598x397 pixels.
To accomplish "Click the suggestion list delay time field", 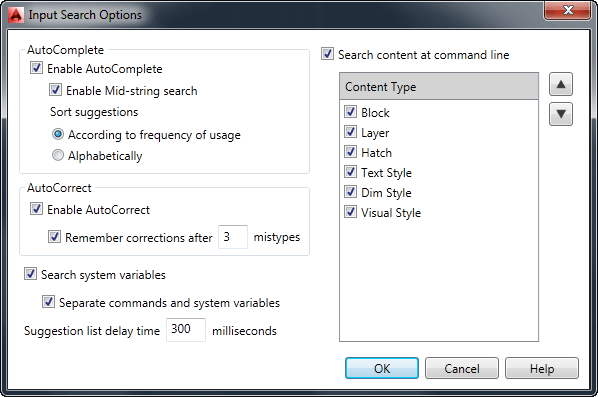I will [186, 329].
